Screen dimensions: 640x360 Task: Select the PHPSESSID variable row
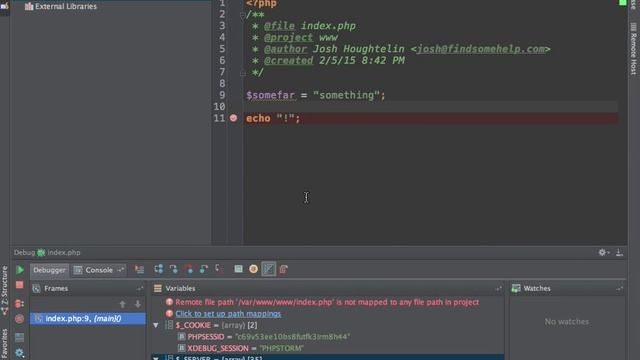point(328,337)
